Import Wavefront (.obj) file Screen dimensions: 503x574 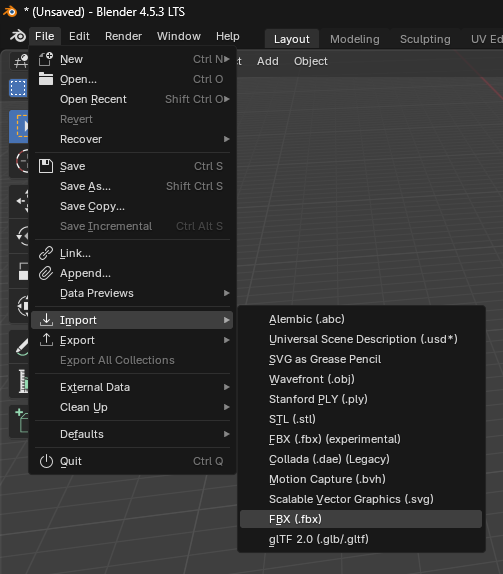361,379
